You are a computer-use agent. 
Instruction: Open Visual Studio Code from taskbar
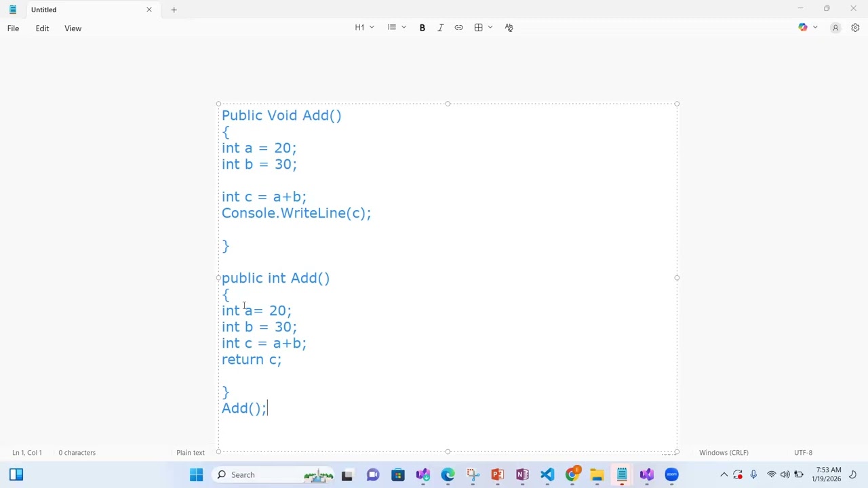547,475
